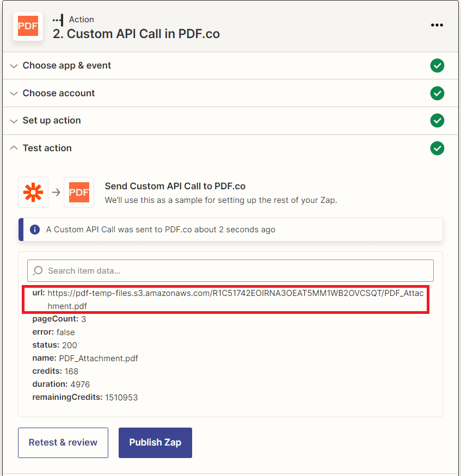Click green checkmark next to Choose account
The image size is (461, 476).
437,93
